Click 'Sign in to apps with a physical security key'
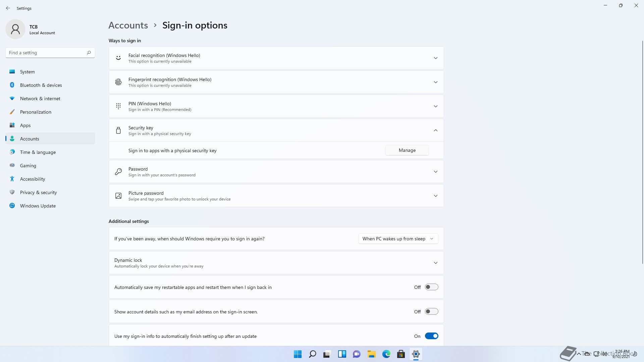Image resolution: width=644 pixels, height=362 pixels. [x=172, y=150]
